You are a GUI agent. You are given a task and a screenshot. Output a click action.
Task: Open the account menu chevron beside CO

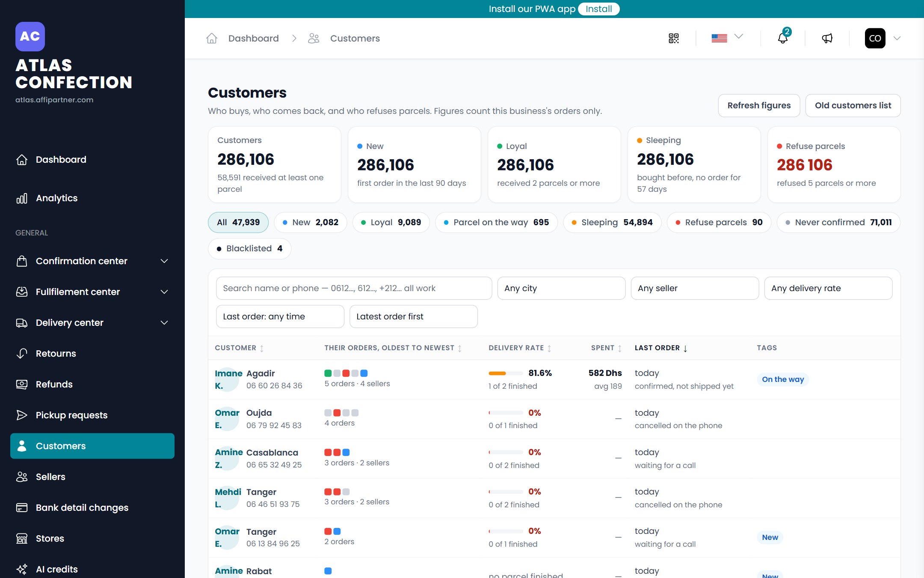pos(897,38)
